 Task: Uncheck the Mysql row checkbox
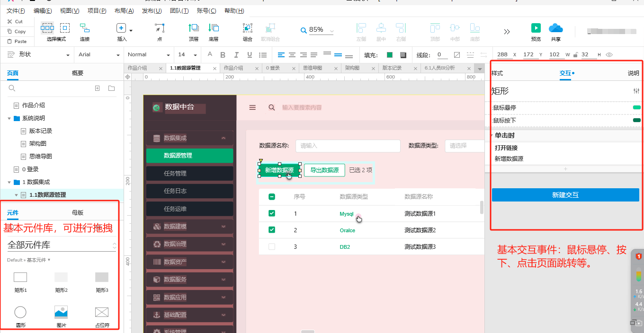(x=272, y=214)
